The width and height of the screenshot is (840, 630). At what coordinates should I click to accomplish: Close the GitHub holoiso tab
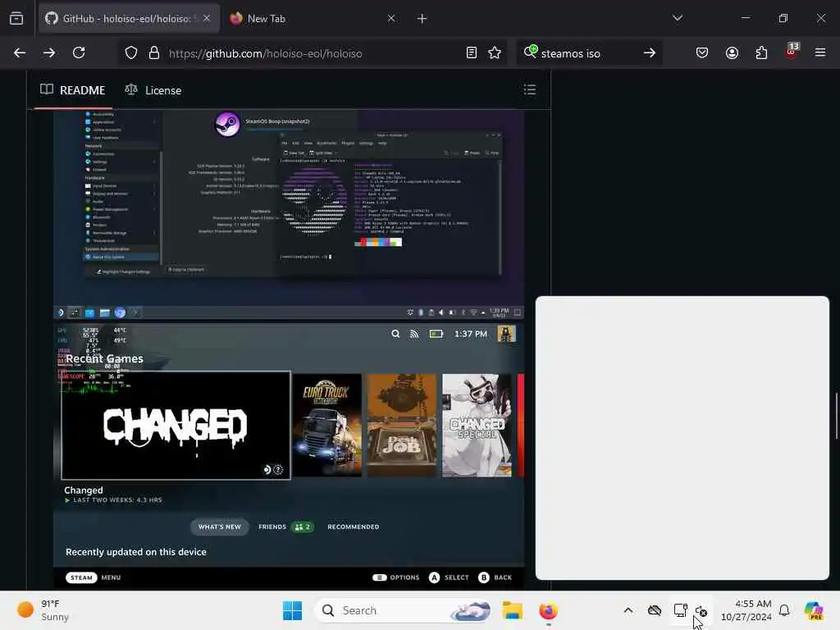point(207,18)
